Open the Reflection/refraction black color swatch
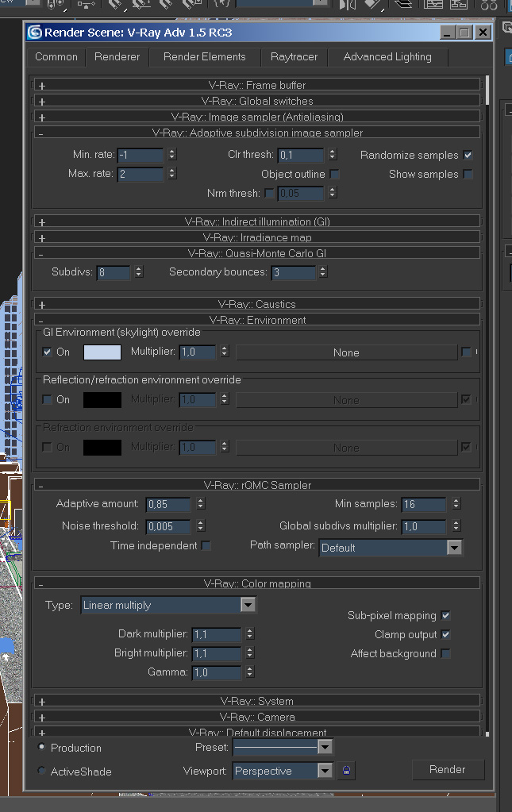512x812 pixels. [102, 400]
